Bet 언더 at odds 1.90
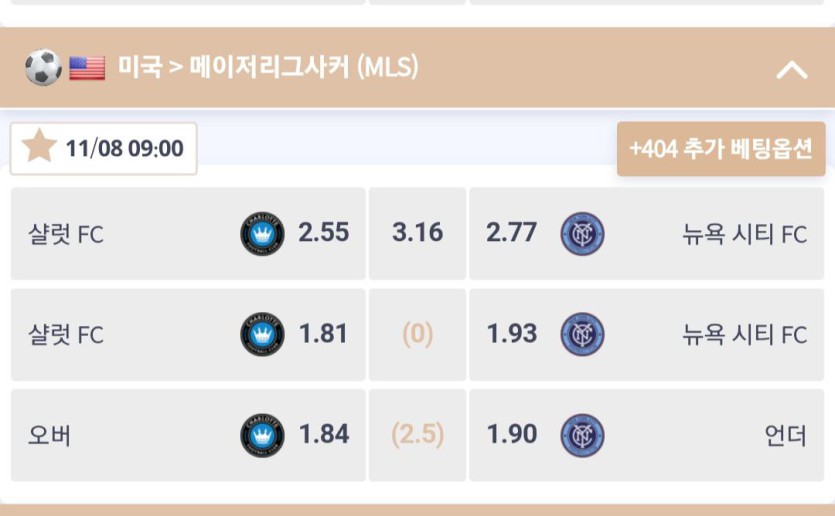The width and height of the screenshot is (835, 516). coord(511,435)
